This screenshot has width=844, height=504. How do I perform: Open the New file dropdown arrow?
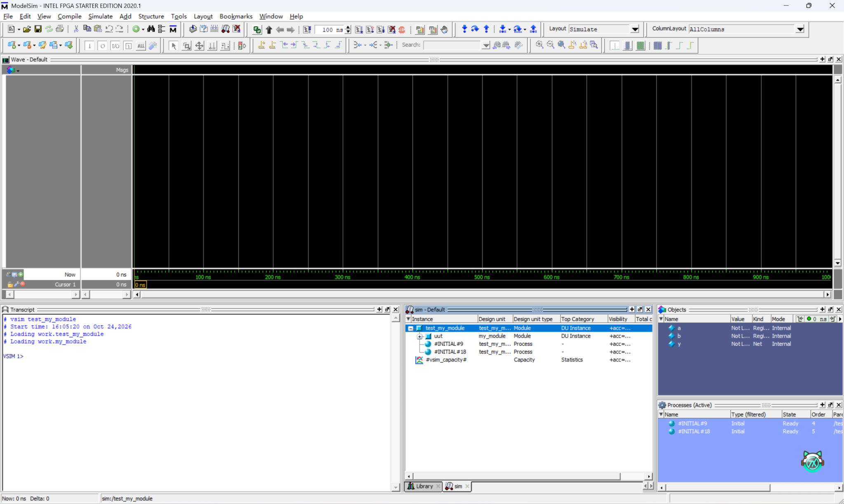click(x=19, y=29)
